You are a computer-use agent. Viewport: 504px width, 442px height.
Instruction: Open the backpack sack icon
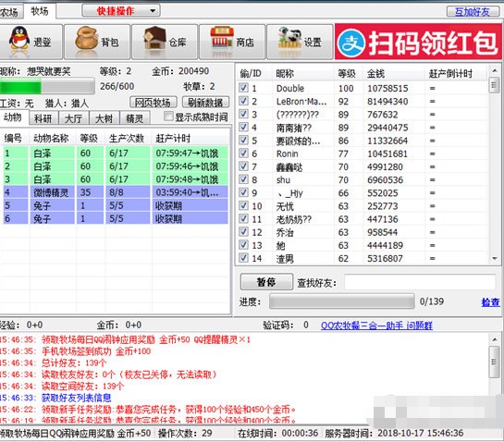click(x=86, y=38)
